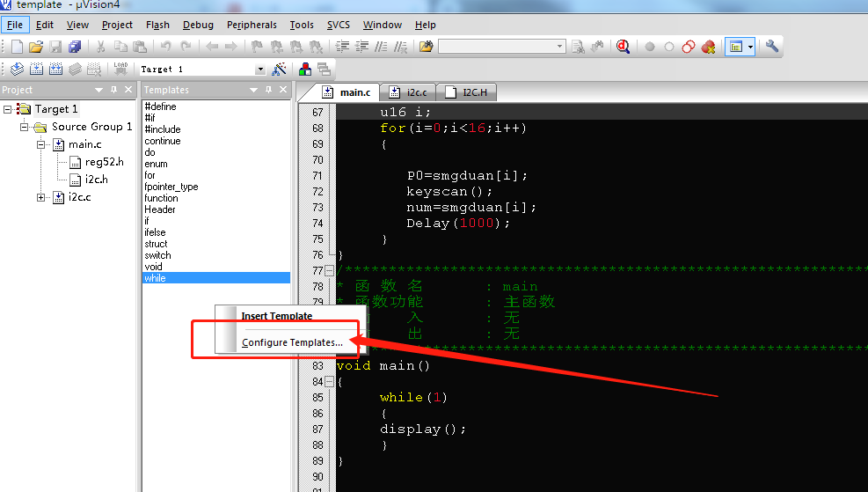Select the 'switch' template entry
868x492 pixels.
click(157, 255)
